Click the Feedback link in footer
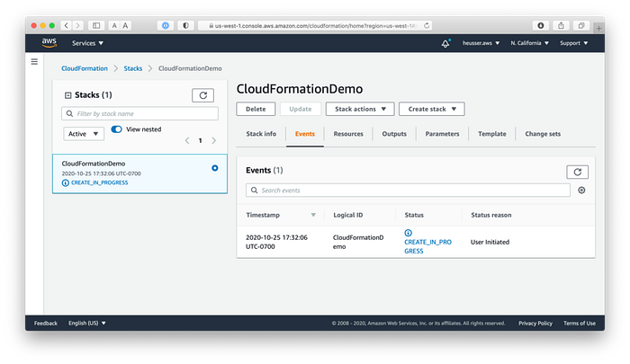 click(46, 323)
